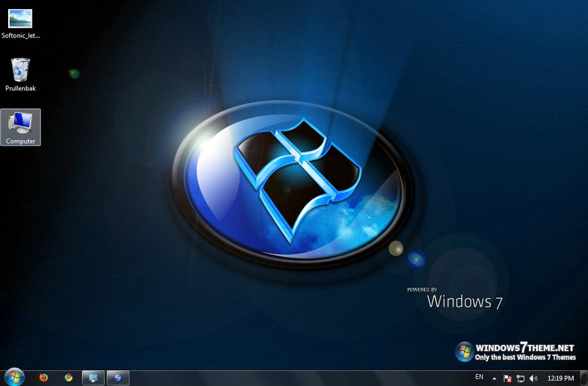This screenshot has height=386, width=588.
Task: Switch to the Personalization window taskbar button
Action: point(93,378)
